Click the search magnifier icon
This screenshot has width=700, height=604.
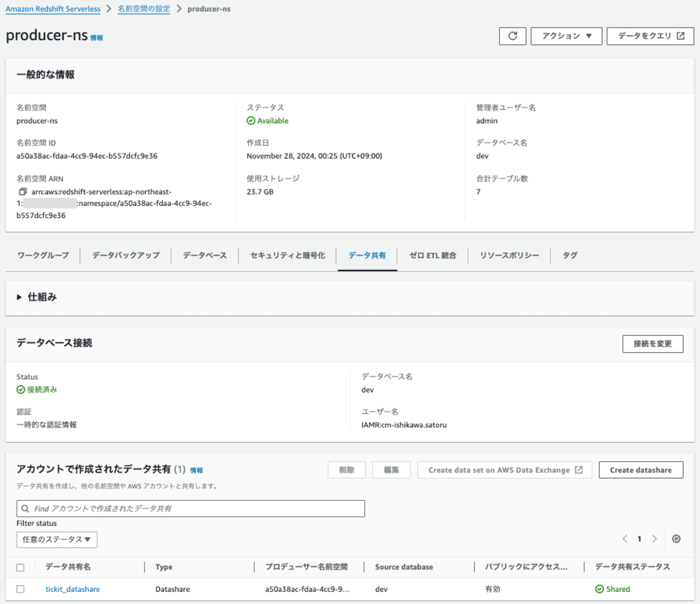(x=25, y=508)
